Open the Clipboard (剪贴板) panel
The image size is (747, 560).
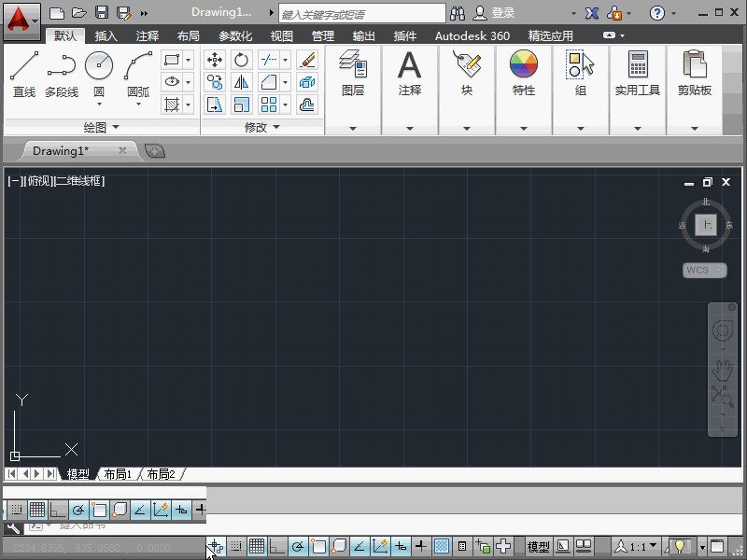click(x=694, y=73)
